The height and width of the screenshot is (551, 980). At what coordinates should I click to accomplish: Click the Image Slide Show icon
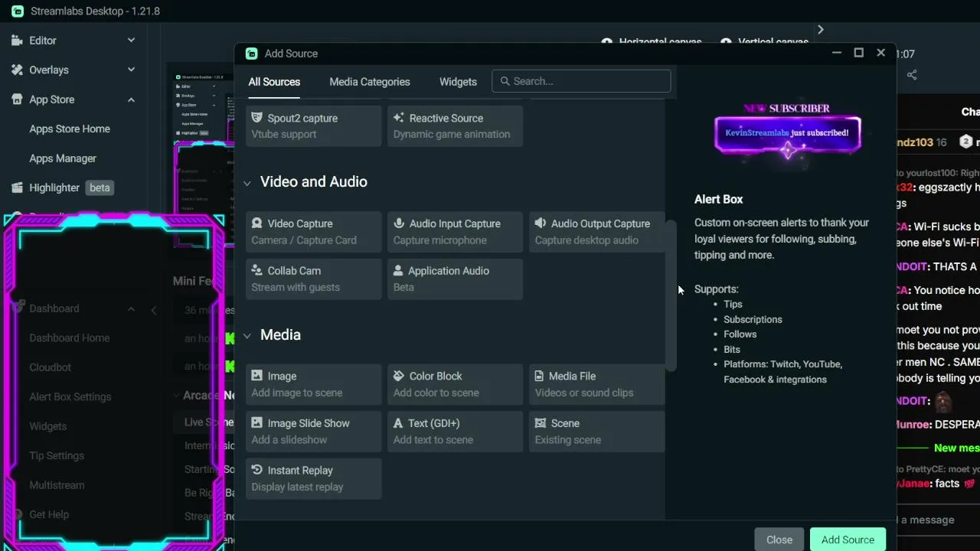coord(257,422)
